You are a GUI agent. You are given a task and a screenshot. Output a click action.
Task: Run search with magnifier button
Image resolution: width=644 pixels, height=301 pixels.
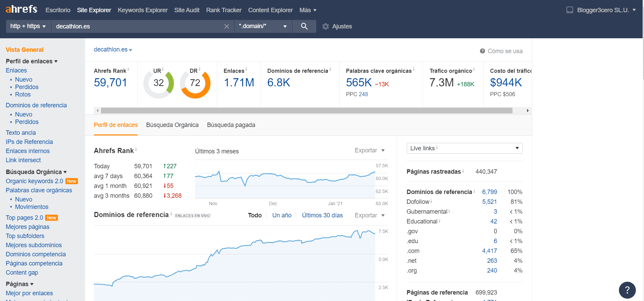click(304, 26)
